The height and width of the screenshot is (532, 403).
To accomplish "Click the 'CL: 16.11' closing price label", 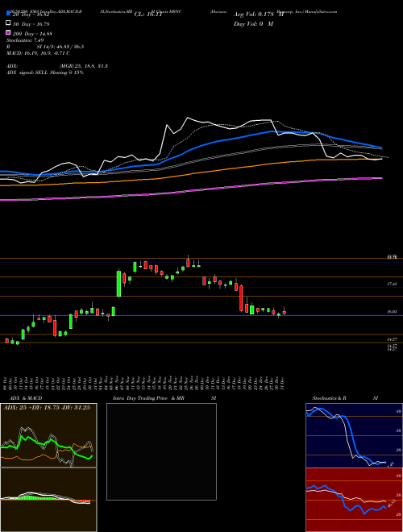I will tap(148, 15).
